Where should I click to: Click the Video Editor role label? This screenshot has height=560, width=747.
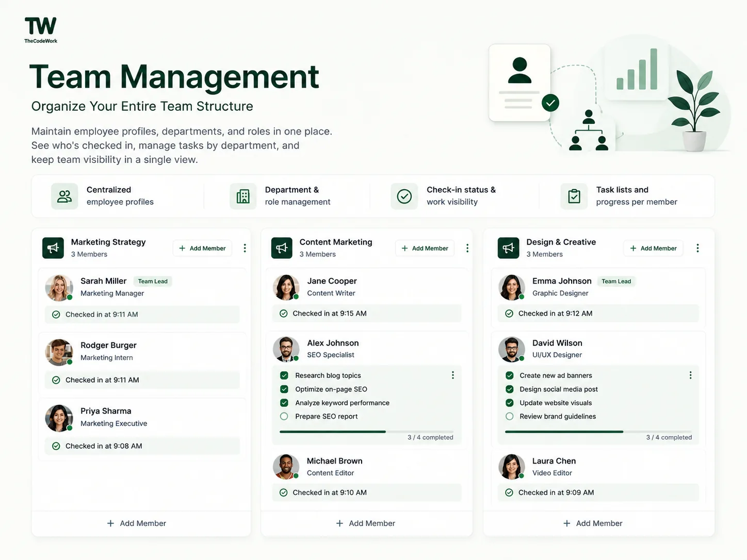pos(552,473)
